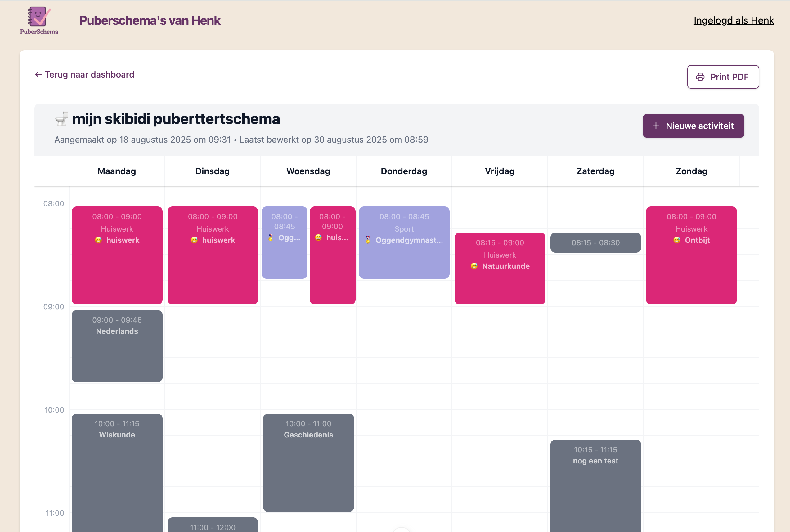Follow the Ingelogd als Henk link

coord(733,20)
